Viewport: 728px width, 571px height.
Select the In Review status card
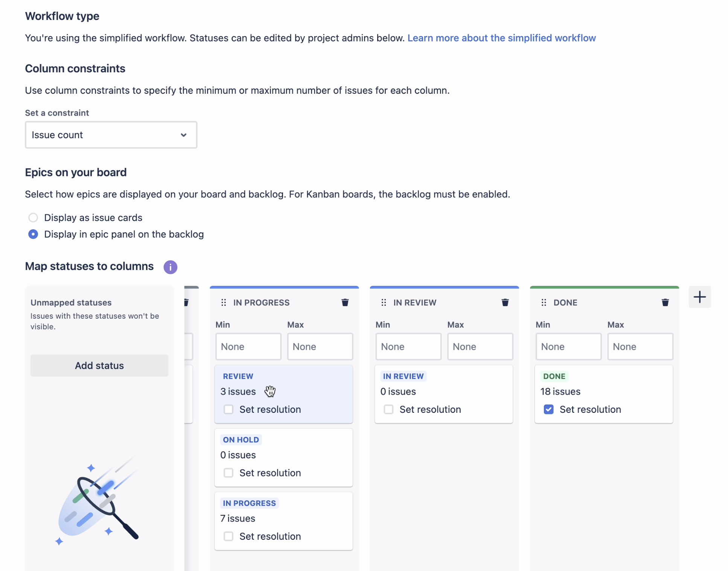tap(444, 394)
